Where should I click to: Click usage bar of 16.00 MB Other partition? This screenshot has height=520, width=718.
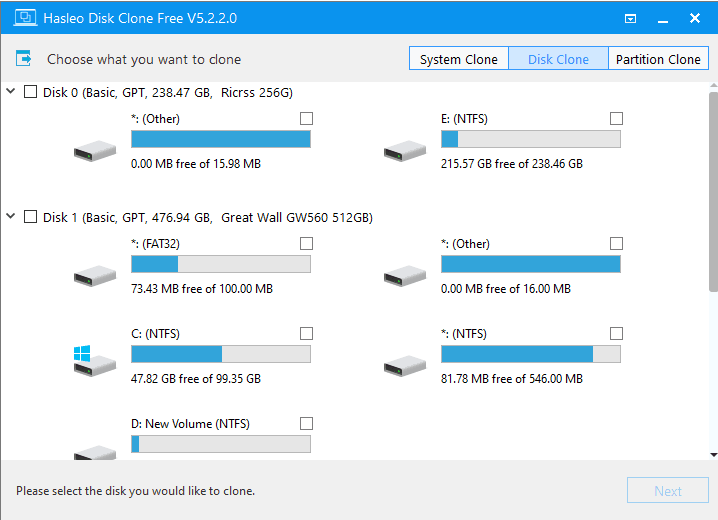[531, 264]
